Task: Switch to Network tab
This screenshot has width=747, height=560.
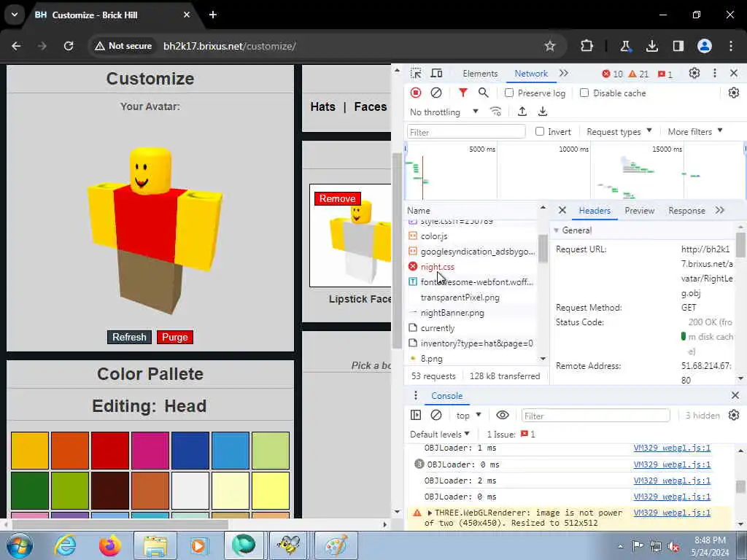Action: tap(531, 74)
